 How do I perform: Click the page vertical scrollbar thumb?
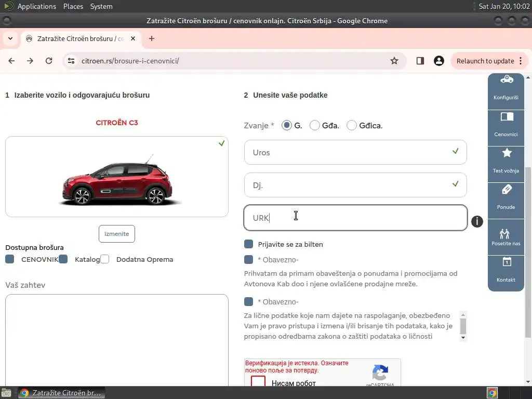[528, 252]
